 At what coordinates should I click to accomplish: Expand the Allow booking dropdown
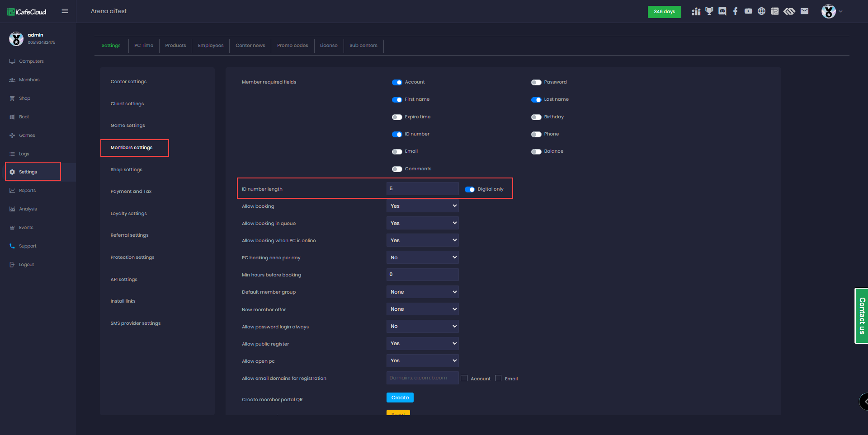(422, 206)
